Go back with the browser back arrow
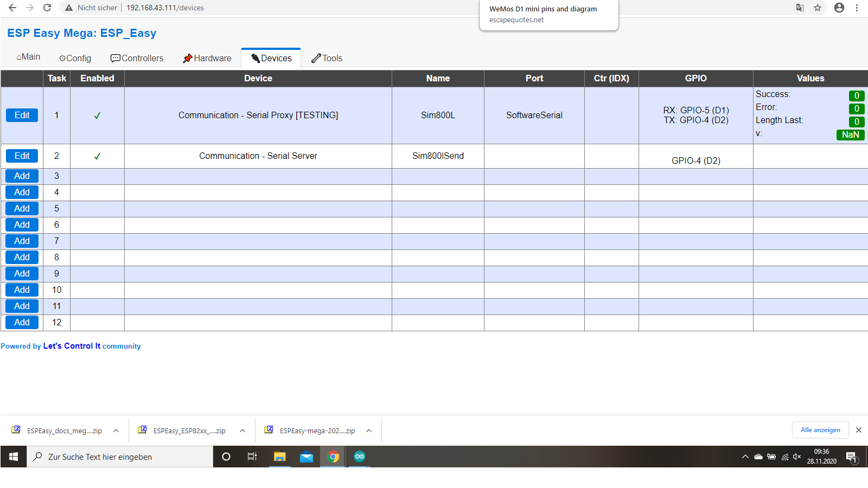This screenshot has width=868, height=488. tap(12, 8)
